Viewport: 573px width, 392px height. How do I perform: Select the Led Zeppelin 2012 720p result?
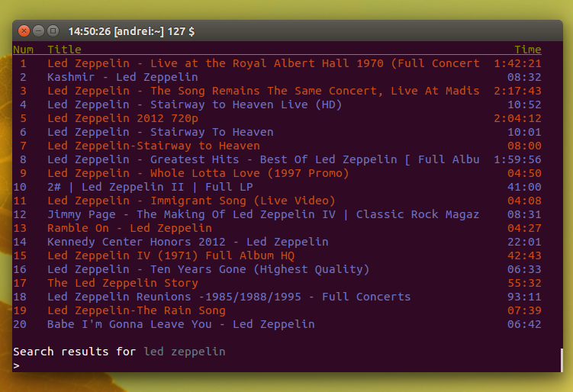pyautogui.click(x=122, y=118)
